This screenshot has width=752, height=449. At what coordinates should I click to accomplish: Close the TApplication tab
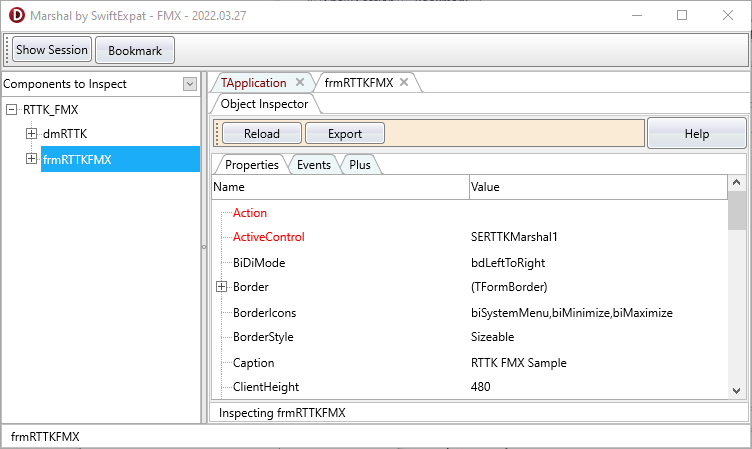(299, 83)
